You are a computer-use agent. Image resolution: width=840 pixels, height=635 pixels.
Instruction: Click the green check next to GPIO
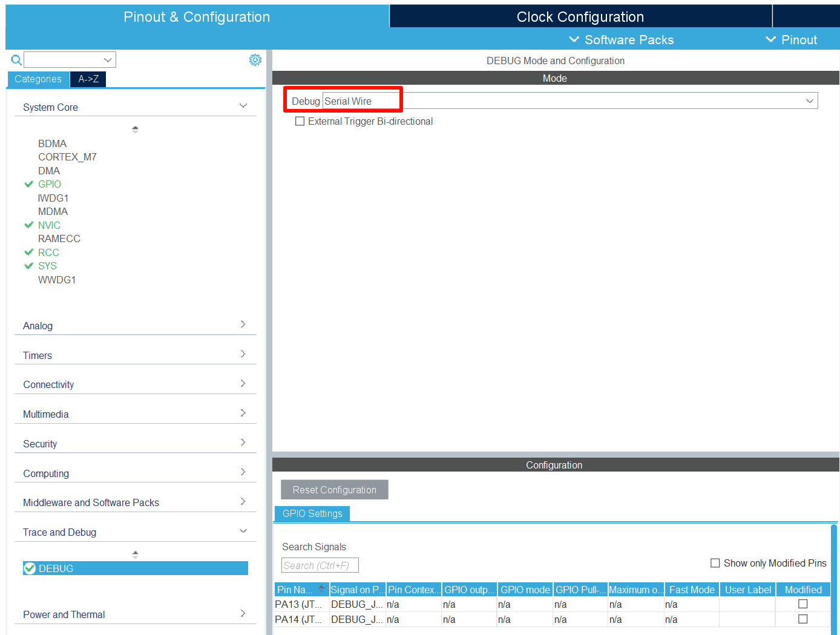(28, 184)
